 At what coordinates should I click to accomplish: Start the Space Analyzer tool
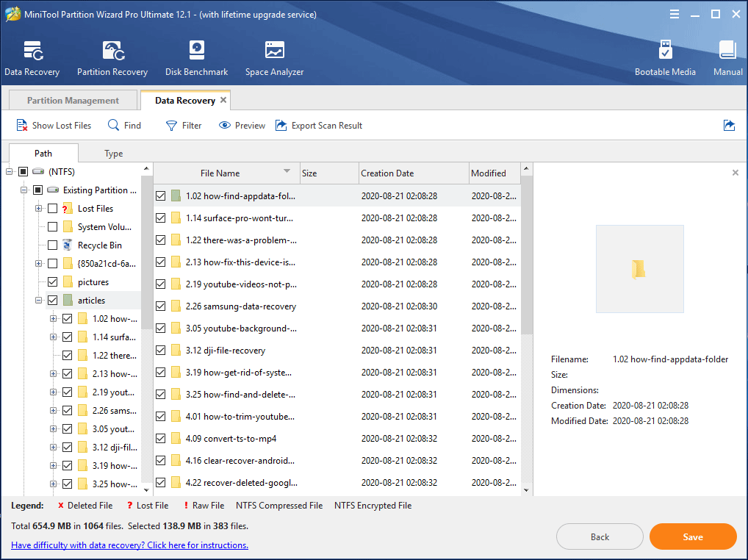pyautogui.click(x=274, y=51)
